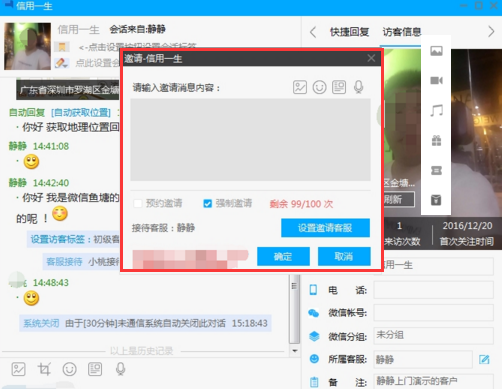Switch to 快捷回复 tab
Screen dimensions: 504x389
pos(349,32)
